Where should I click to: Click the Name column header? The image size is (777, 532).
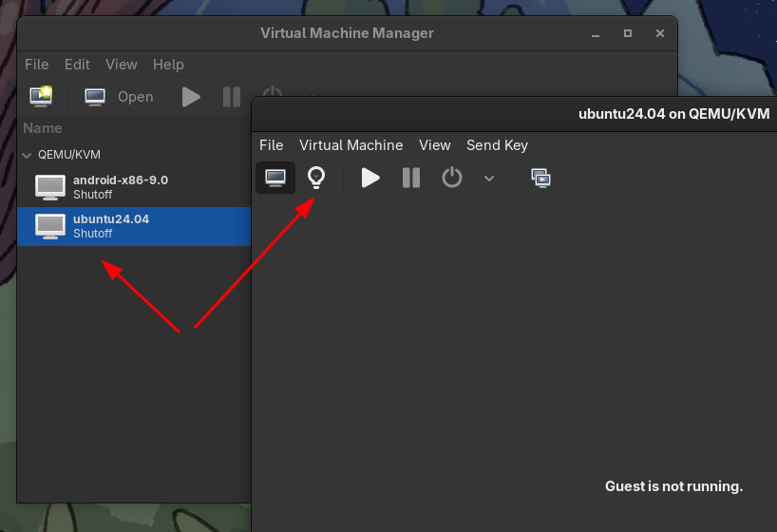(x=43, y=128)
